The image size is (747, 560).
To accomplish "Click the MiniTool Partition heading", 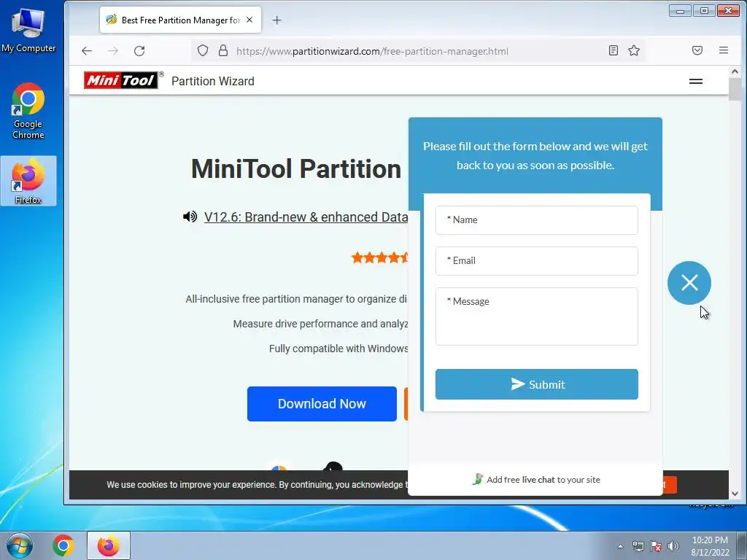I will (x=296, y=169).
